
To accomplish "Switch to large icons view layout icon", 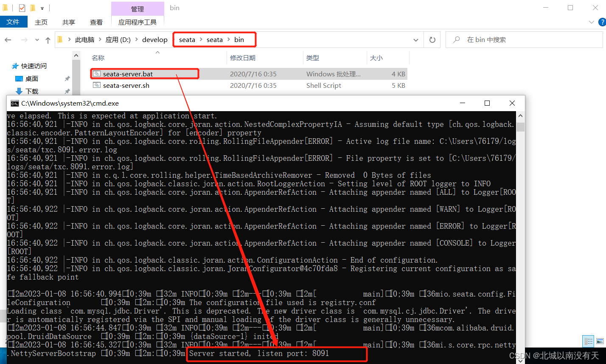I will pos(600,341).
